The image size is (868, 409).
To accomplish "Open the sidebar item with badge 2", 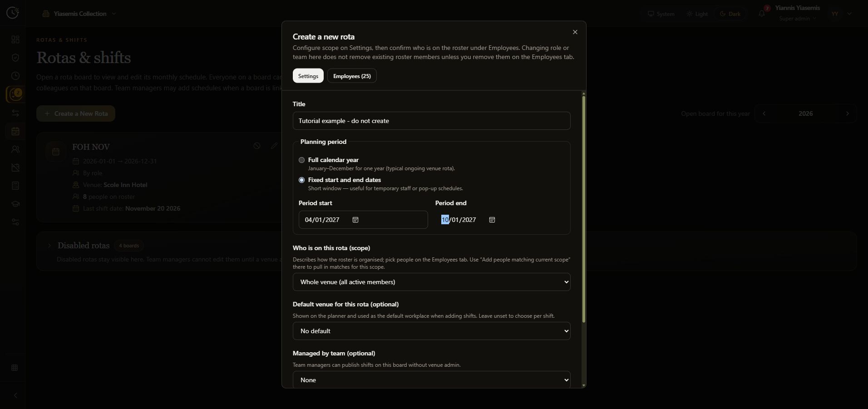I will (15, 94).
